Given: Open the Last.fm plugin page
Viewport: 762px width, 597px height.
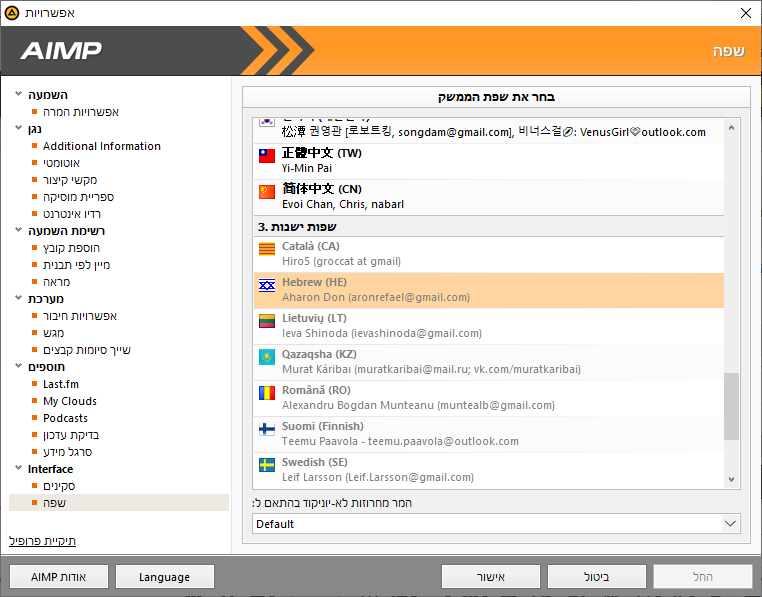Looking at the screenshot, I should coord(61,384).
